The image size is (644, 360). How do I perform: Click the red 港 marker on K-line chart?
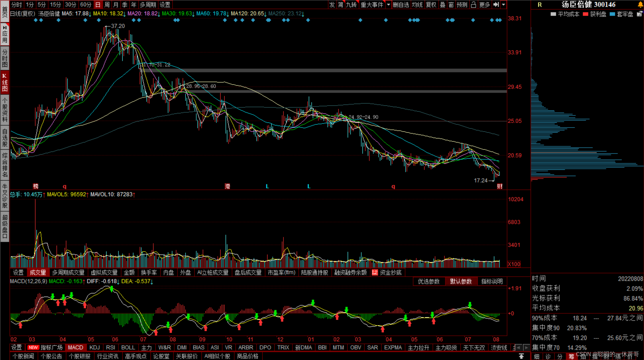227,186
